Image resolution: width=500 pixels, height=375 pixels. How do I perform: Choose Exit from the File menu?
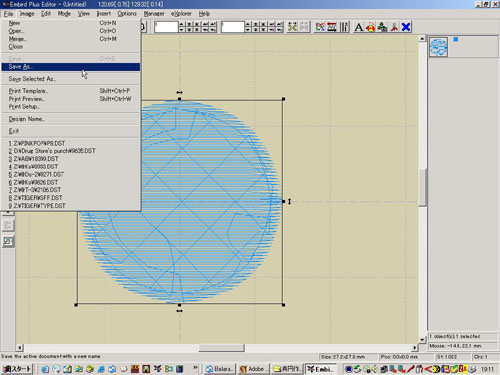coord(71,131)
